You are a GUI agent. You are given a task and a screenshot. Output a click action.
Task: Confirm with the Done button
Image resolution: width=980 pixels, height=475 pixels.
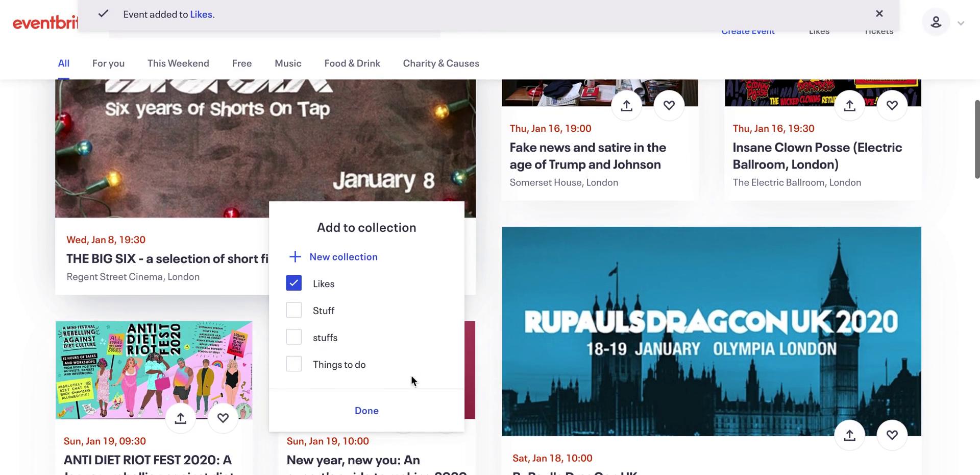coord(366,411)
